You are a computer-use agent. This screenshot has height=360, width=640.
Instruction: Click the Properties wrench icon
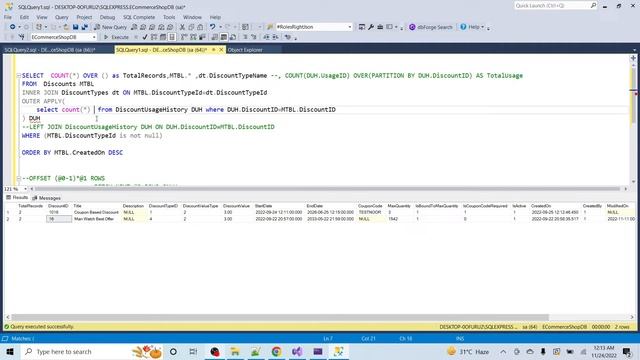coord(371,27)
